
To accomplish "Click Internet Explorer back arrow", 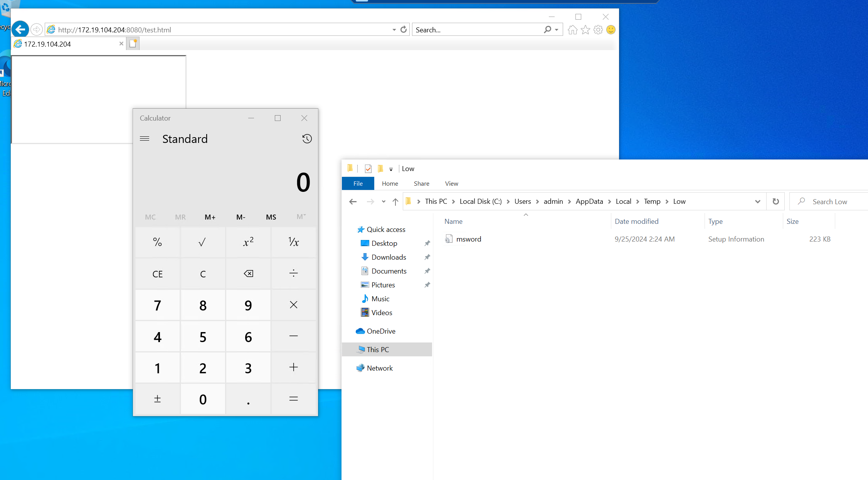I will pos(20,29).
